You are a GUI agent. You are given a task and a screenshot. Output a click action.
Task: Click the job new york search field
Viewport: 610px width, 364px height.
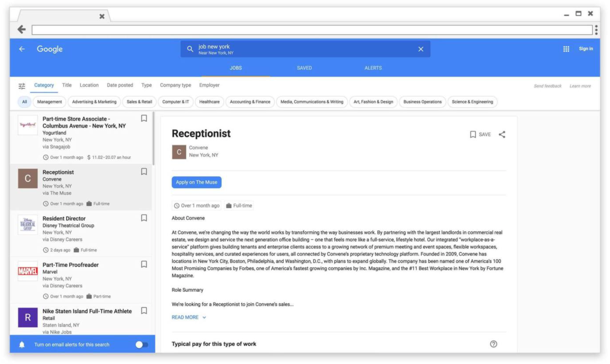[305, 49]
